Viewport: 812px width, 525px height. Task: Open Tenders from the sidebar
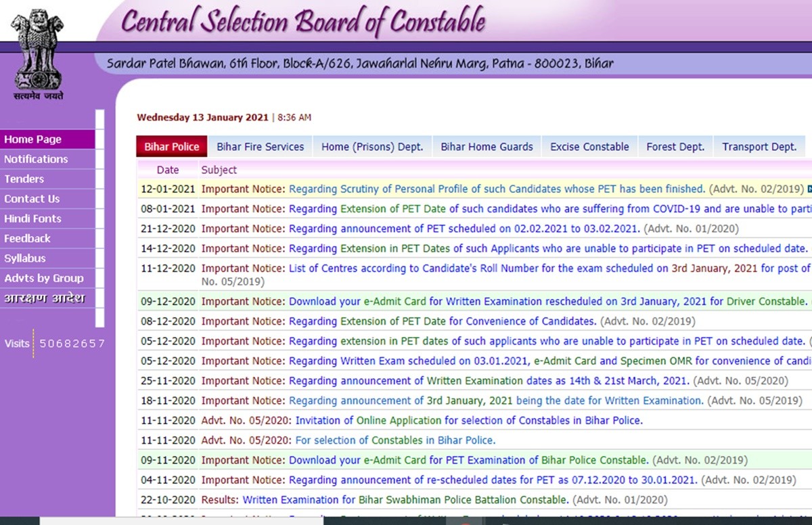coord(24,179)
